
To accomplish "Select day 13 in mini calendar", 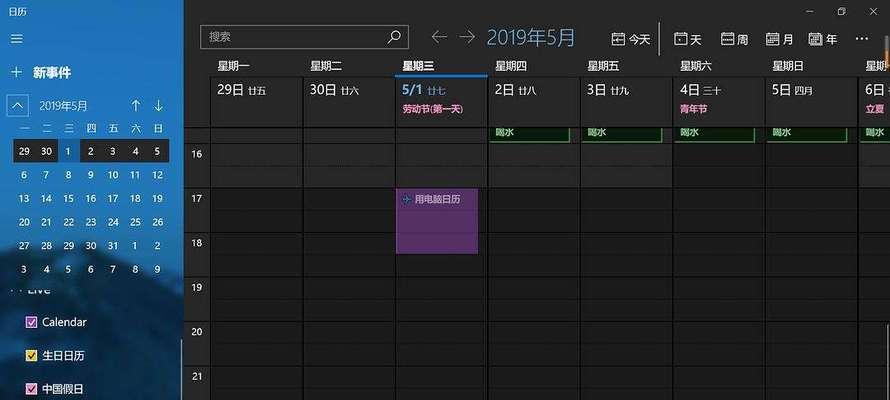I will pos(24,199).
